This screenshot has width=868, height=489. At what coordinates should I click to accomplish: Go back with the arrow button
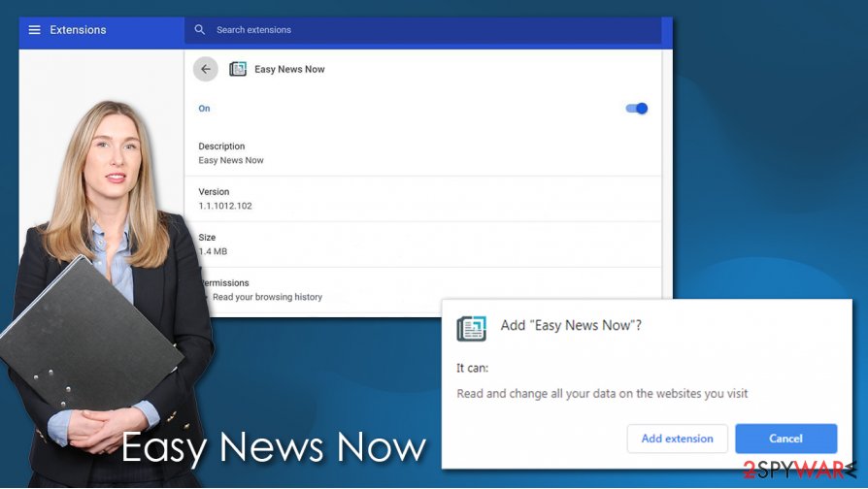coord(206,69)
